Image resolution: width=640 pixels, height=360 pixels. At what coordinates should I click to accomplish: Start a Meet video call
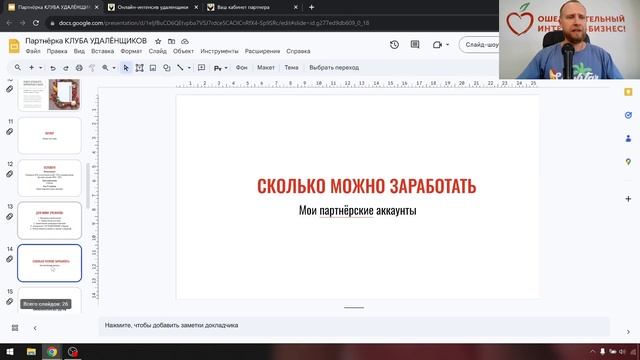437,44
